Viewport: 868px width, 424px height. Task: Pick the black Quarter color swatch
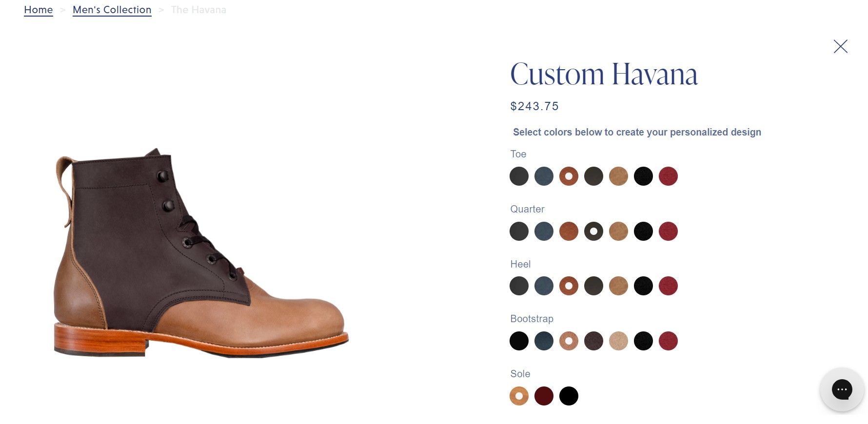[643, 231]
